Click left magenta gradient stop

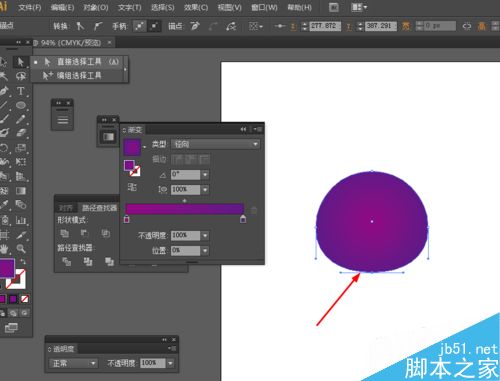point(126,219)
